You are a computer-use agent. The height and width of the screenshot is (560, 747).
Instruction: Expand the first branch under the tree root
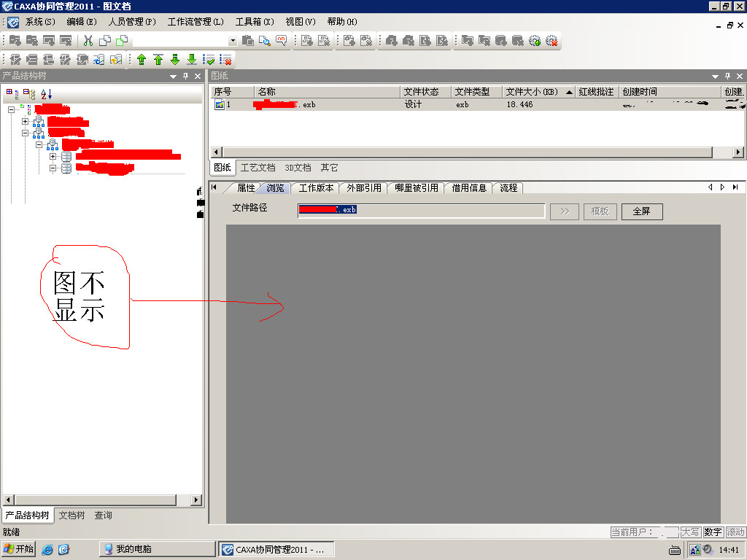(26, 122)
